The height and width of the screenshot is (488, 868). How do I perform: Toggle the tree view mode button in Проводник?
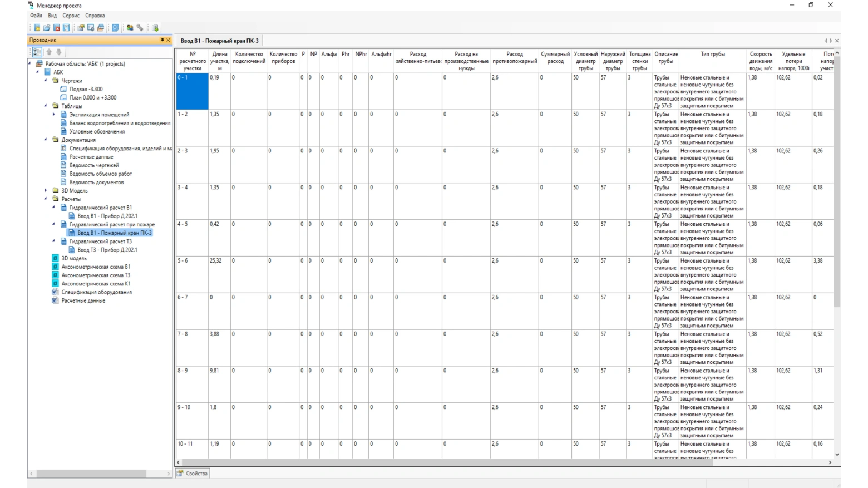(x=37, y=52)
